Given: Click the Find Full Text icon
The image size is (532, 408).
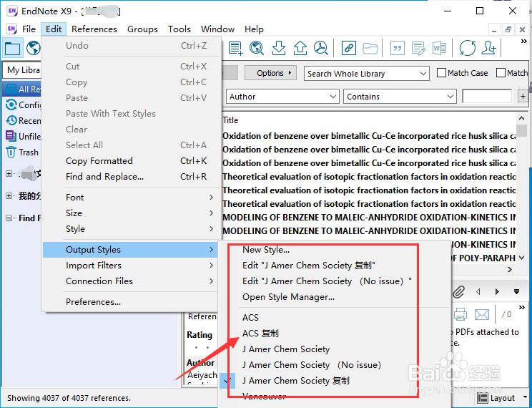Looking at the screenshot, I should pos(320,48).
